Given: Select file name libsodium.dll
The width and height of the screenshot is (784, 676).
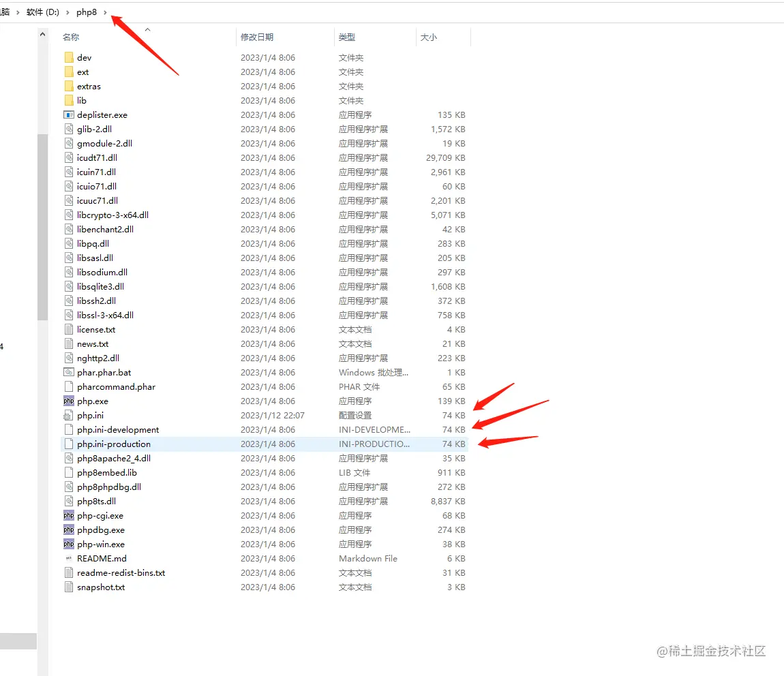Looking at the screenshot, I should 102,273.
